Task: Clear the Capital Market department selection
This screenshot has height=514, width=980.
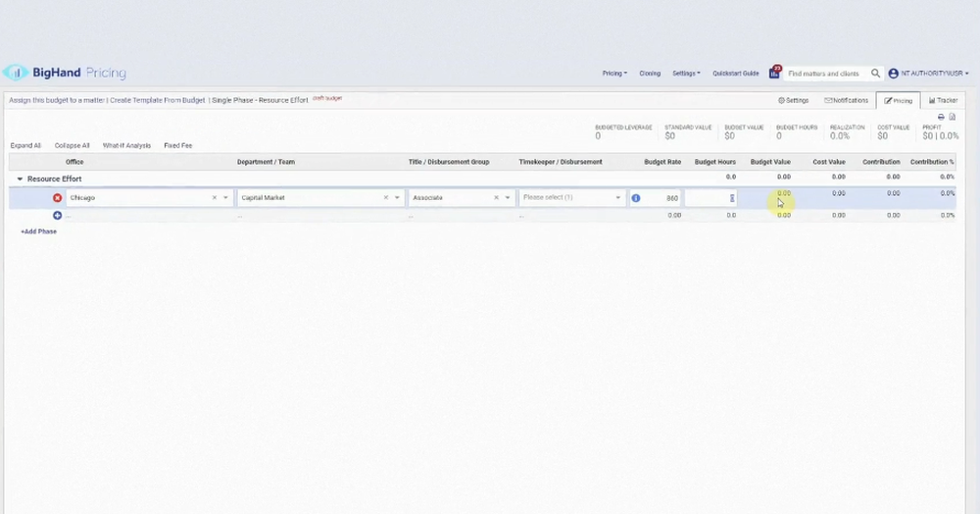Action: click(385, 197)
